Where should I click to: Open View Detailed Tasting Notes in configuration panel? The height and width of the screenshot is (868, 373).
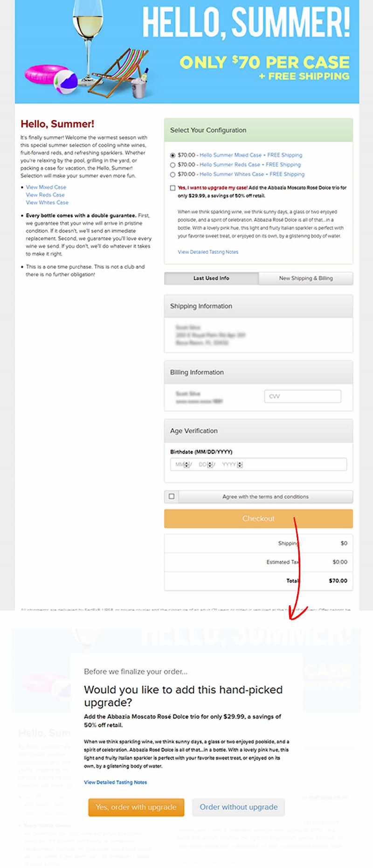click(x=208, y=252)
